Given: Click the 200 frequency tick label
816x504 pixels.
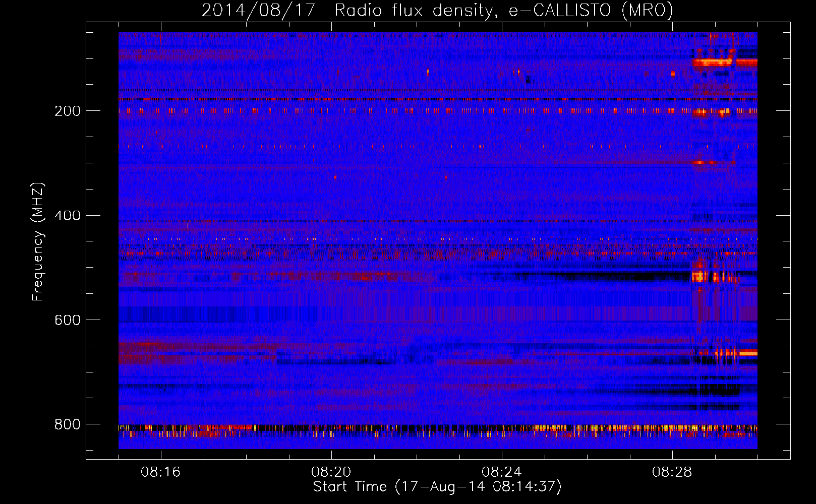Looking at the screenshot, I should [x=68, y=111].
